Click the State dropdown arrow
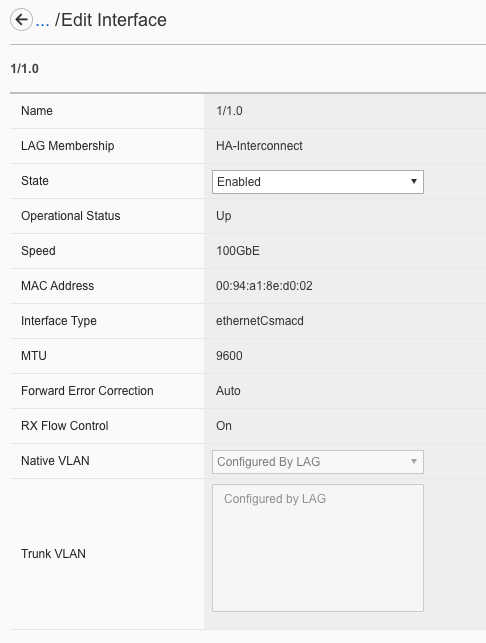The image size is (486, 643). pos(414,181)
